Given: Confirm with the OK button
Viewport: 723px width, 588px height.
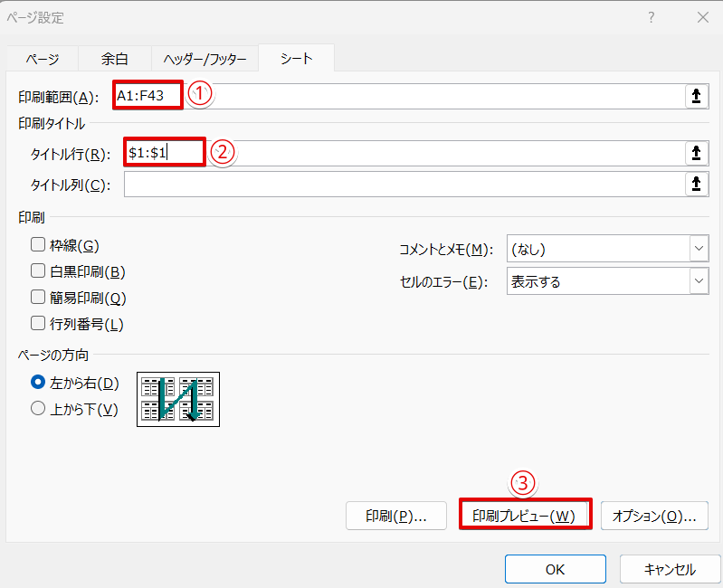Looking at the screenshot, I should (556, 570).
